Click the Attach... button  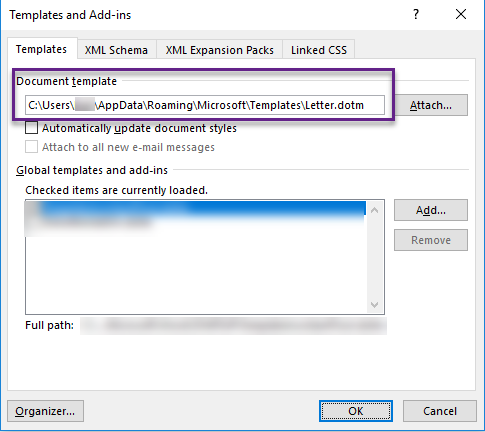click(x=431, y=105)
